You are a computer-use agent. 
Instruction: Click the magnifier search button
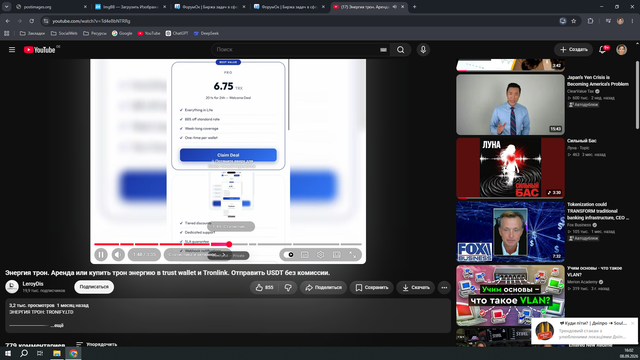pos(400,50)
